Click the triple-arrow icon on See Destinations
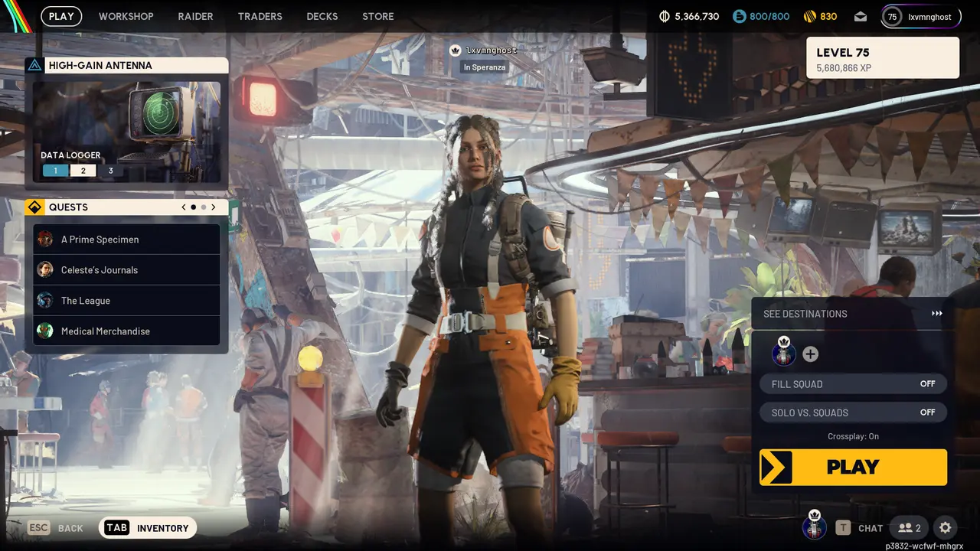 pyautogui.click(x=937, y=314)
